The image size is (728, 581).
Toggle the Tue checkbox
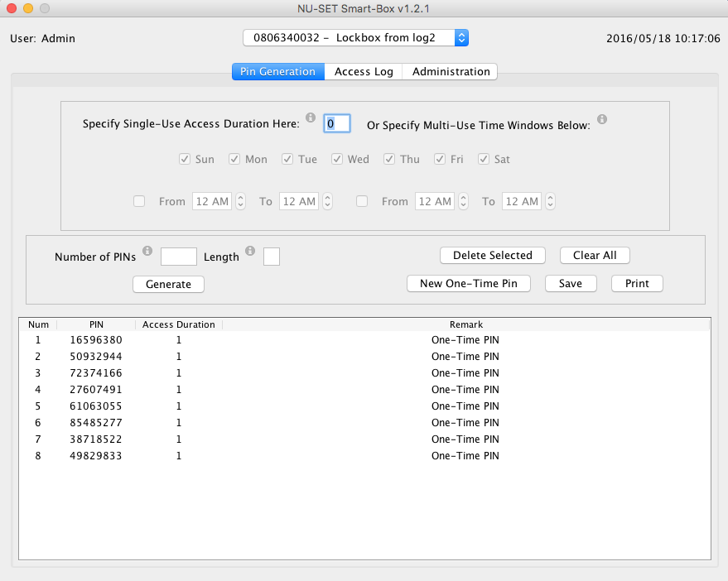point(287,159)
